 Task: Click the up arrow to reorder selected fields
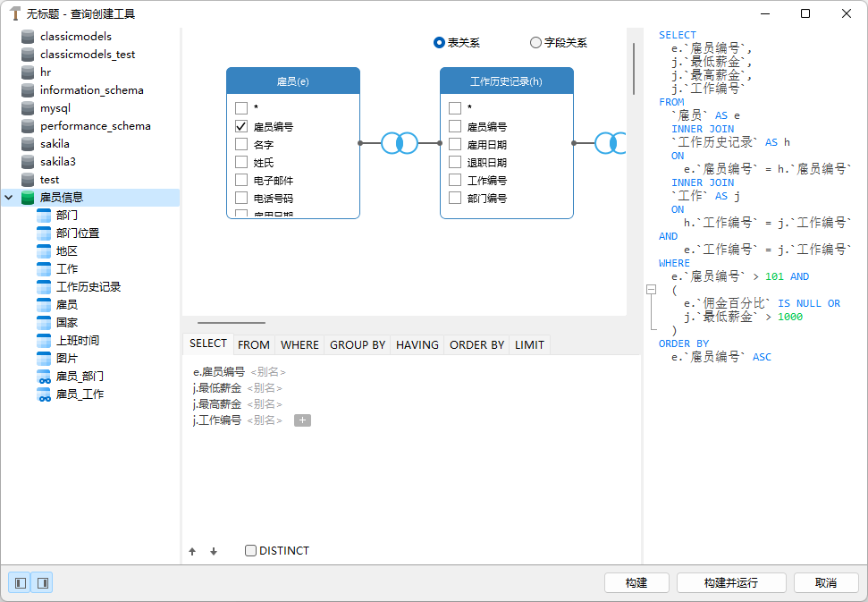pyautogui.click(x=192, y=550)
